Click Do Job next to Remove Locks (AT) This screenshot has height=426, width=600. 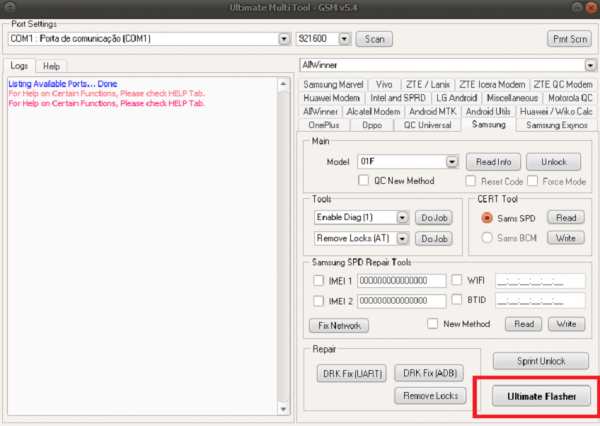click(434, 239)
